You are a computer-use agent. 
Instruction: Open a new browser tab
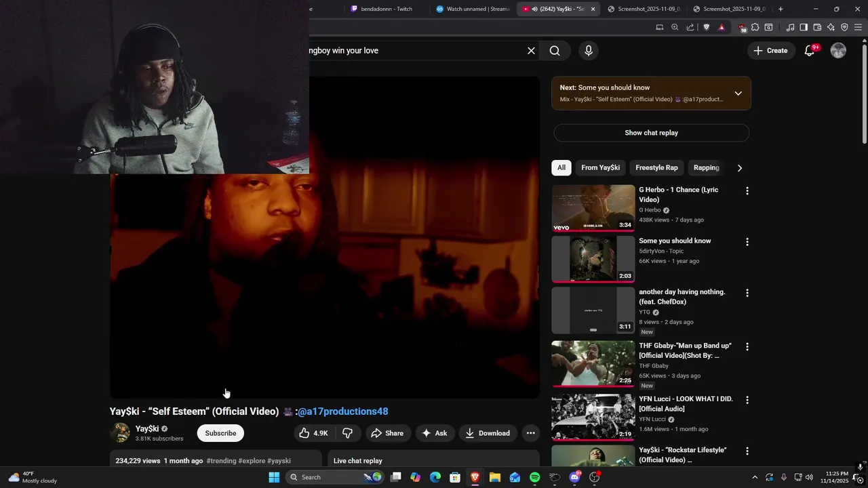click(x=781, y=9)
